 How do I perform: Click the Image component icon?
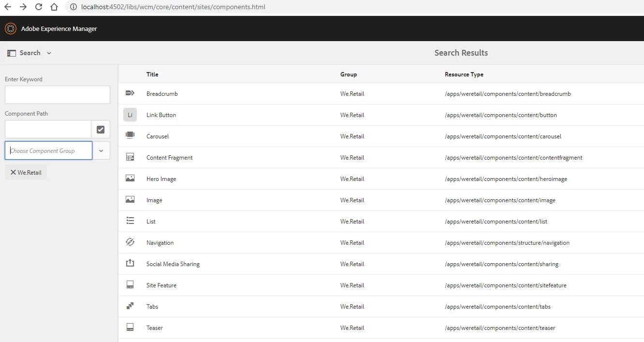click(x=130, y=200)
